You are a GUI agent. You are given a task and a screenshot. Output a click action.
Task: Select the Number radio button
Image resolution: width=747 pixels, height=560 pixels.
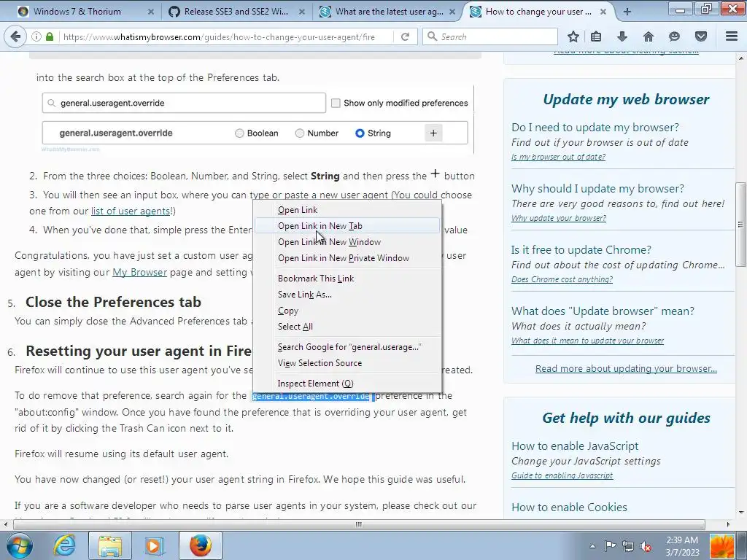coord(300,133)
